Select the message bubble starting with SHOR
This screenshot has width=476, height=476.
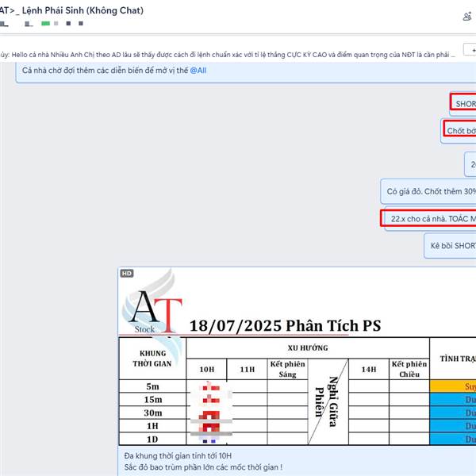tap(463, 103)
